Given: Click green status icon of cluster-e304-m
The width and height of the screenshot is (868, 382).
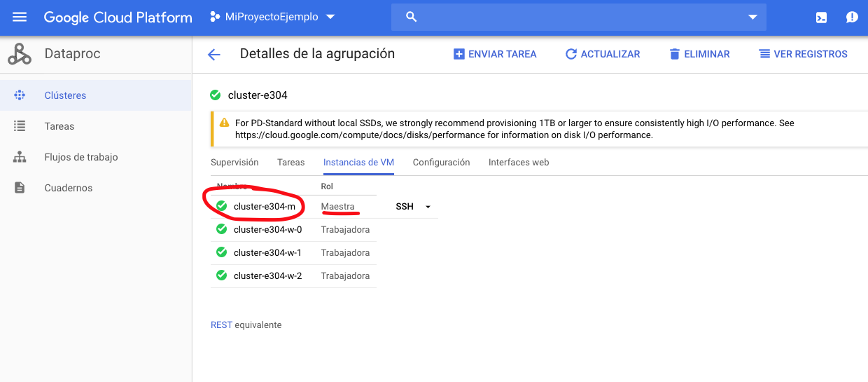Looking at the screenshot, I should [221, 206].
